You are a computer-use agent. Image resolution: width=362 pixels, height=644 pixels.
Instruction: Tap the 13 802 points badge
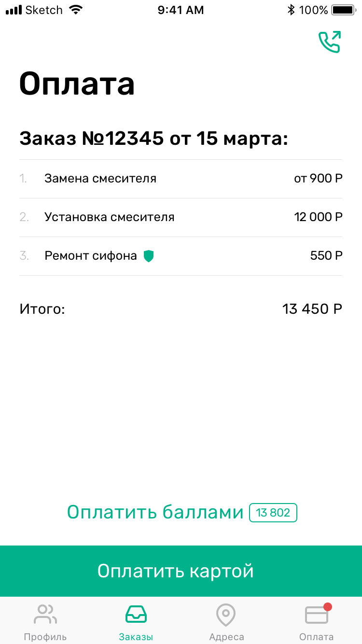(x=273, y=512)
